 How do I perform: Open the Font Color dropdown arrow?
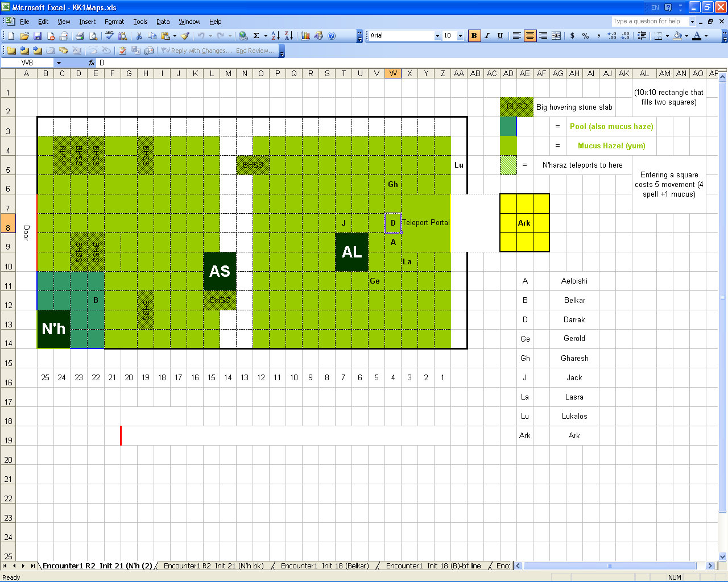(706, 36)
